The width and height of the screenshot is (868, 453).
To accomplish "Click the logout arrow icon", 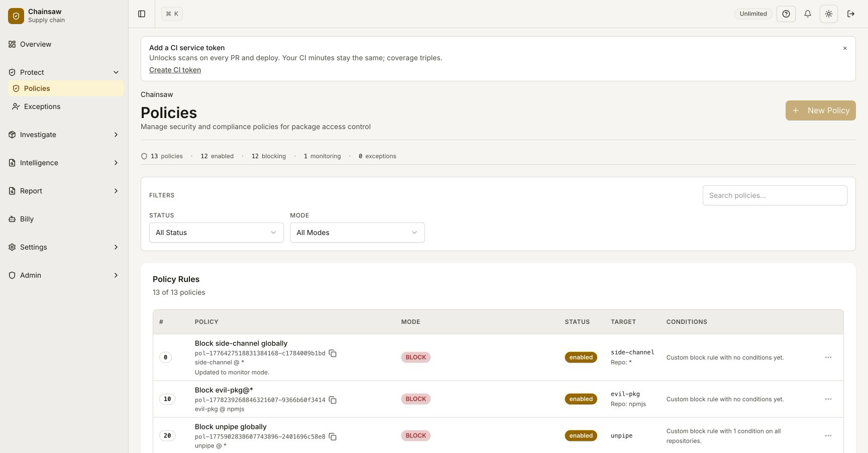I will (x=851, y=14).
